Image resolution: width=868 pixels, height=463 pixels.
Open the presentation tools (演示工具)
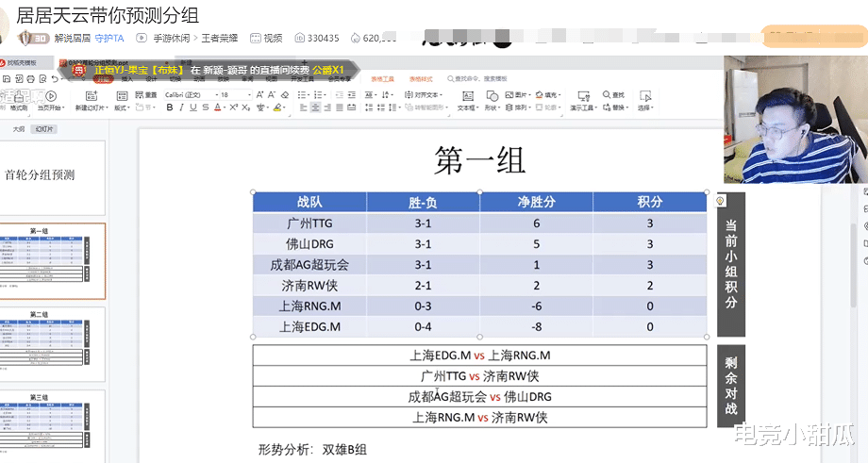(585, 102)
